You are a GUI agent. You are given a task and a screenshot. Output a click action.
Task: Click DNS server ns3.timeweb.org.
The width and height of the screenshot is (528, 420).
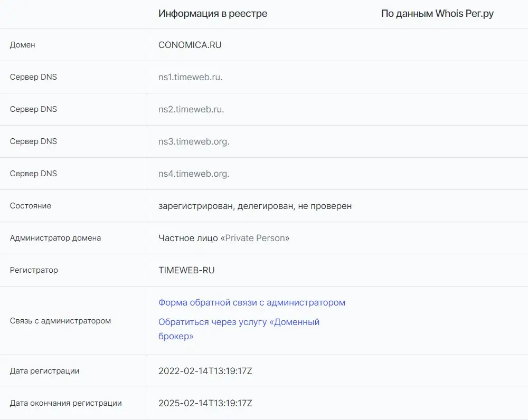194,141
